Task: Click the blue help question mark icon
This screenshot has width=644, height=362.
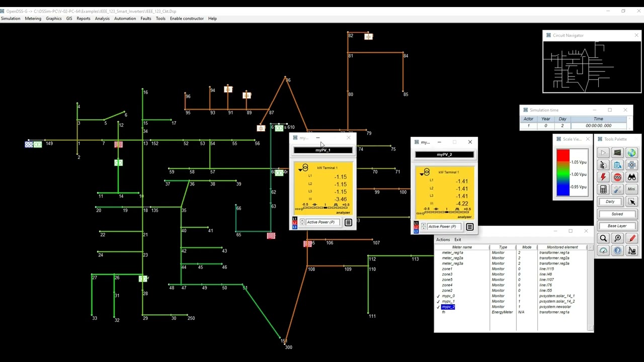Action: (617, 250)
